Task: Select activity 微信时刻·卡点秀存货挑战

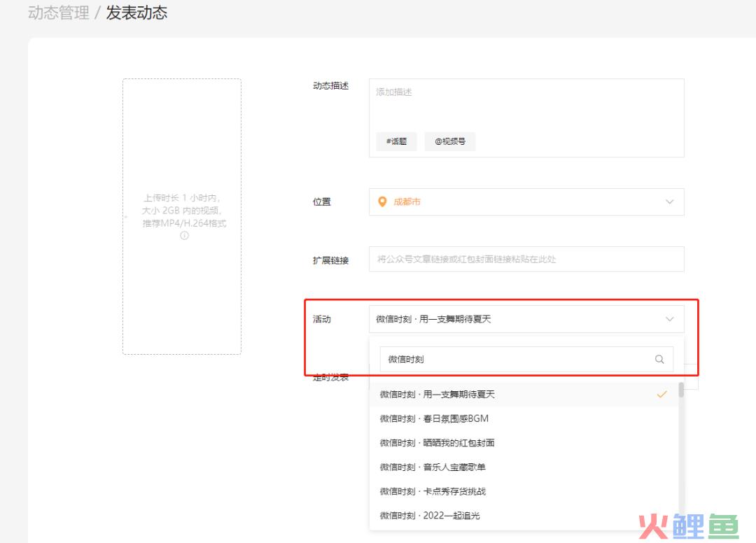Action: [x=524, y=491]
